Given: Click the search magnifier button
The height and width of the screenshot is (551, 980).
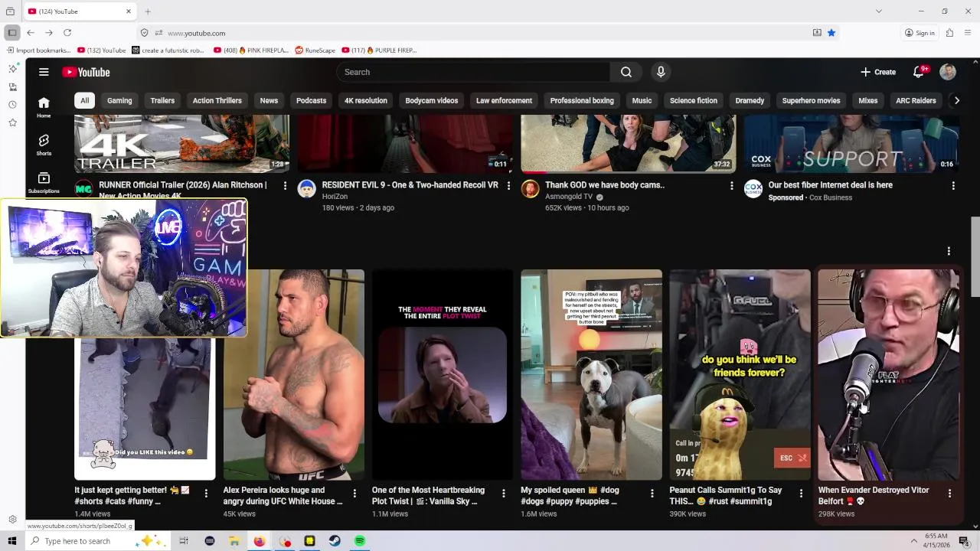Looking at the screenshot, I should 626,72.
